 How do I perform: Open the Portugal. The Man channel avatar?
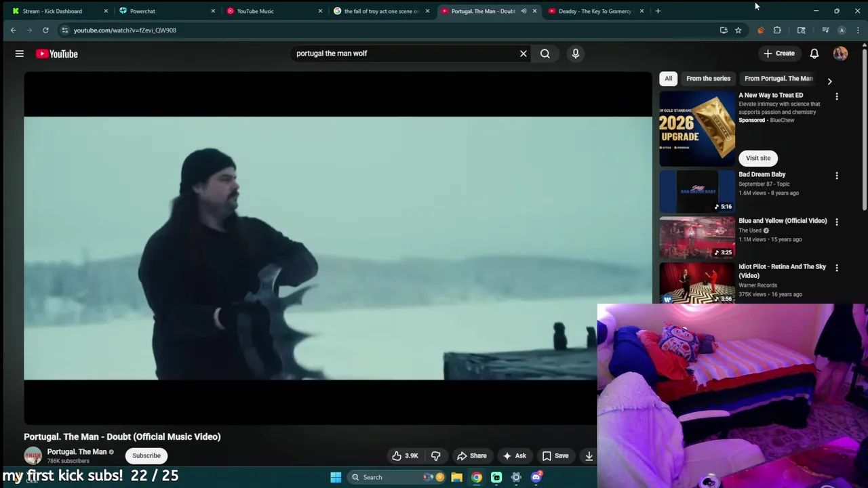(33, 455)
